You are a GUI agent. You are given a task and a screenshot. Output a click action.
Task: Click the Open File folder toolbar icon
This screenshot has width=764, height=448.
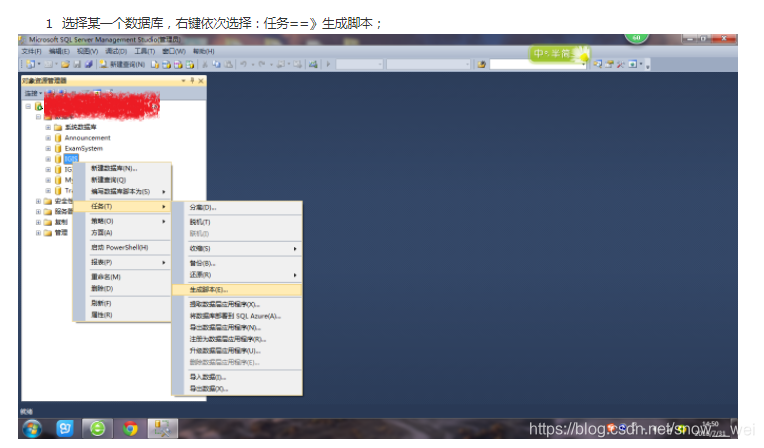click(65, 64)
